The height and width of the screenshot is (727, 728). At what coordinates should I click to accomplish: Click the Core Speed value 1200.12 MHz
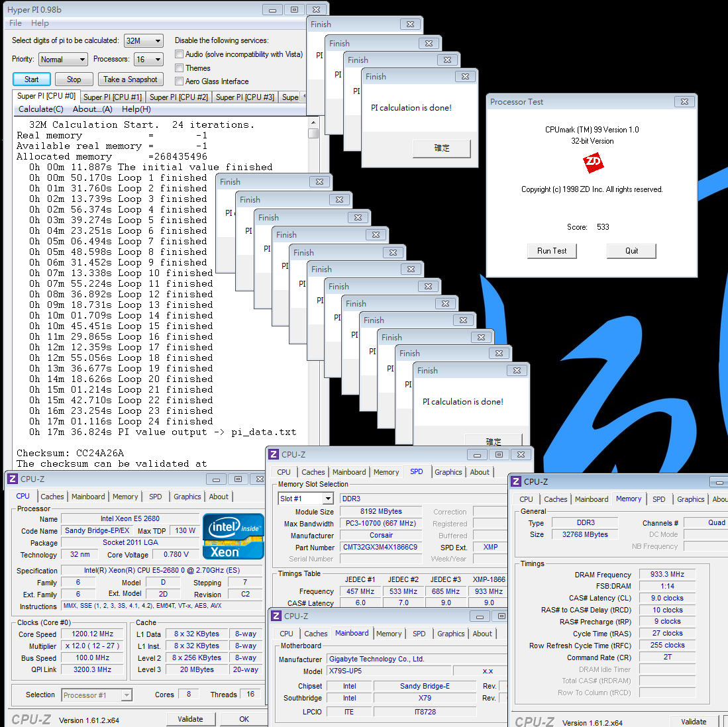92,634
